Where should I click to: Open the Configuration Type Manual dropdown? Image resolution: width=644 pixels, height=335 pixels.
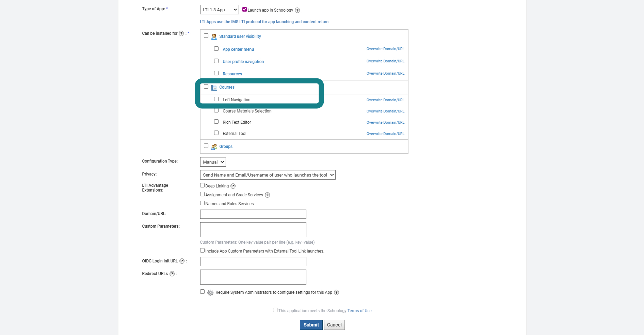(x=213, y=162)
